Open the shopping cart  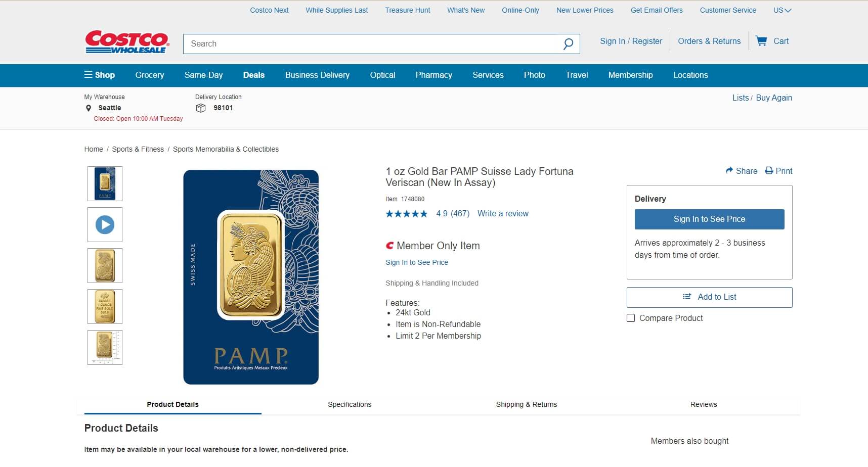pyautogui.click(x=772, y=41)
